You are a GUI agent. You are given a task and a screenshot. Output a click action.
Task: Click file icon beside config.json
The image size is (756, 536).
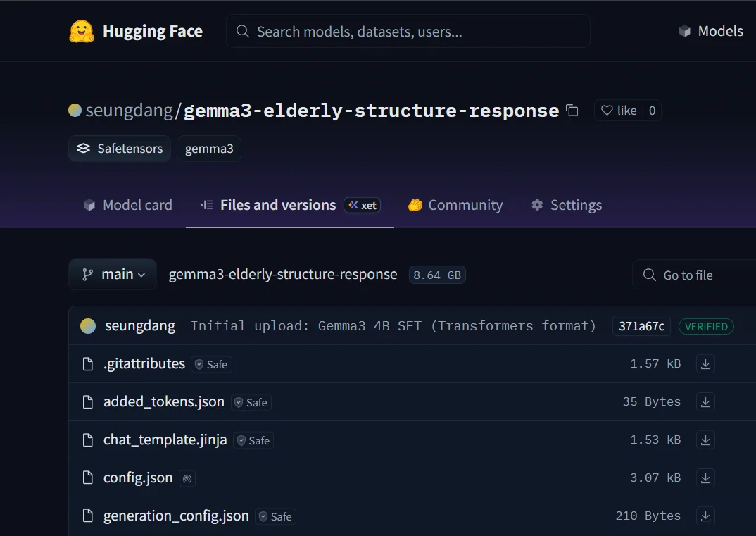(x=88, y=478)
